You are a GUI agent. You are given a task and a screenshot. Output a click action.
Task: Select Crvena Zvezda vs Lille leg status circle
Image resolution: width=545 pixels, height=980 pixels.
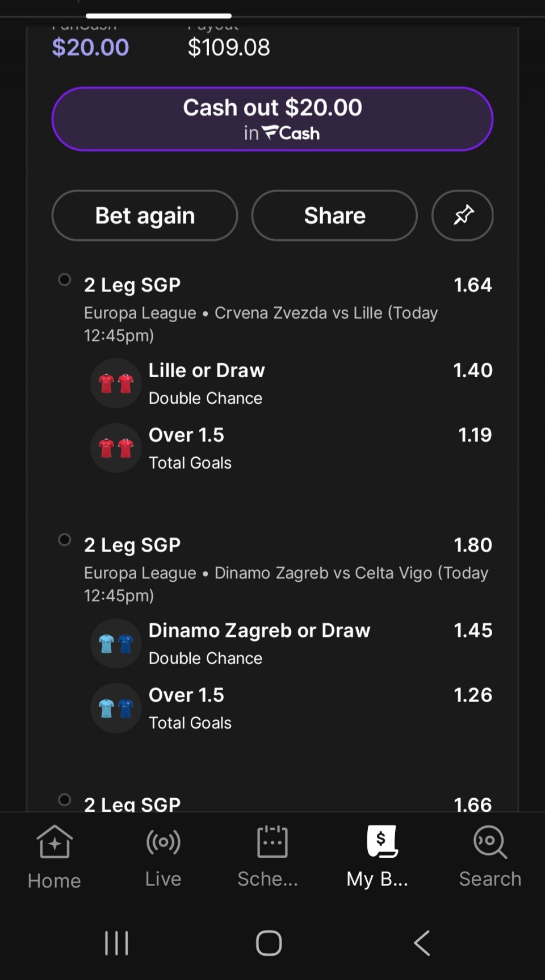pyautogui.click(x=65, y=280)
